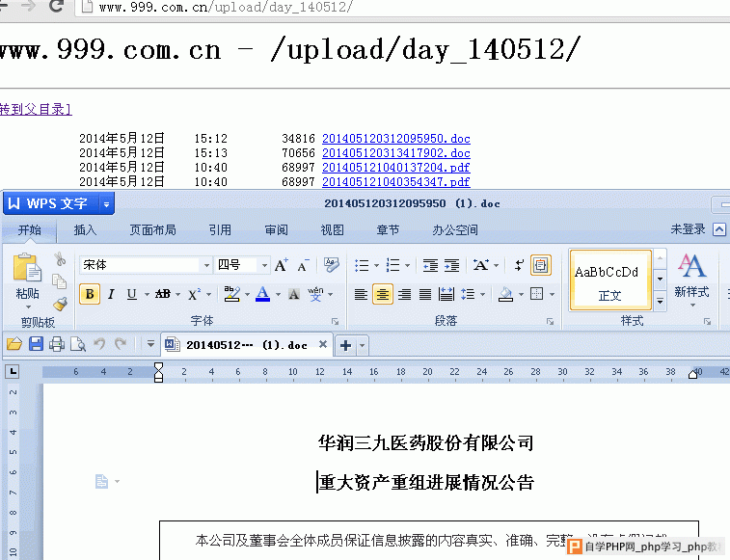Click the phonetic guide wén icon
Viewport: 730px width, 560px height.
[315, 294]
